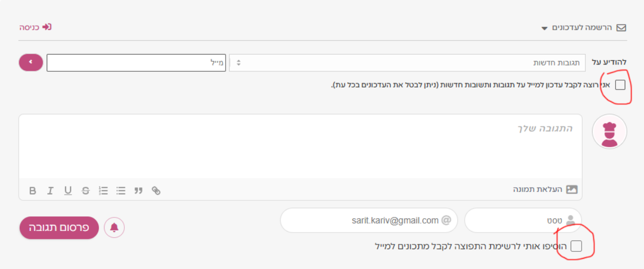
Task: Check the add me to mailing list checkbox
Action: click(x=576, y=246)
